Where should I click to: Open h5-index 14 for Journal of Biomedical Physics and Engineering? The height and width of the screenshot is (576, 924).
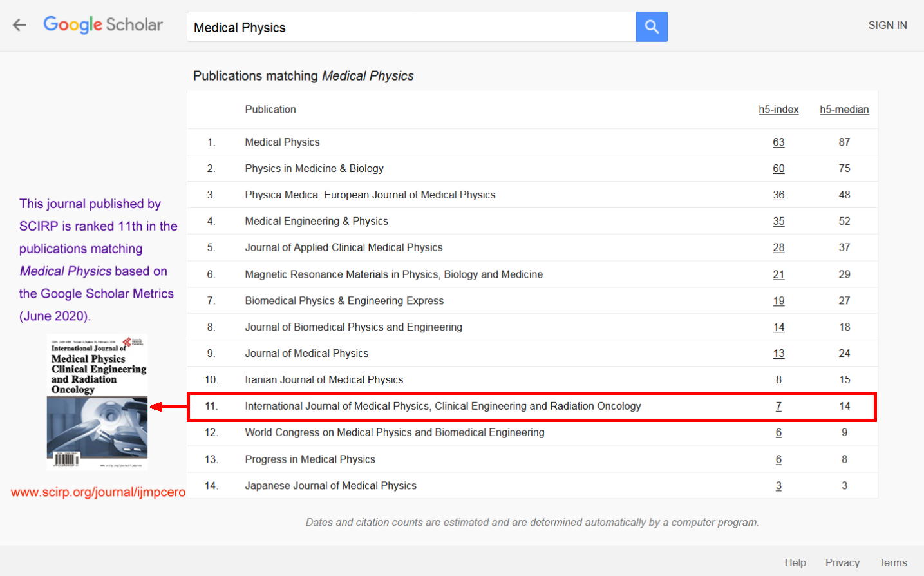click(x=778, y=327)
